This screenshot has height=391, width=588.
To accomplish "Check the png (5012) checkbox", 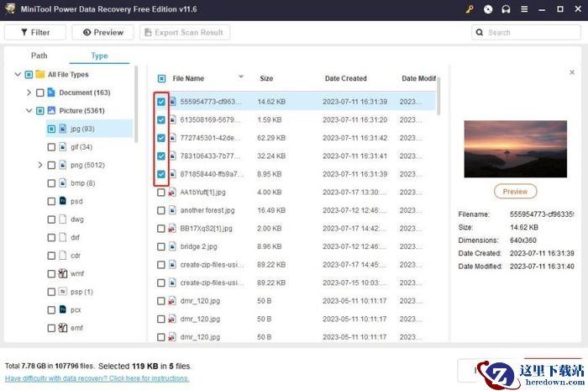I will click(51, 165).
